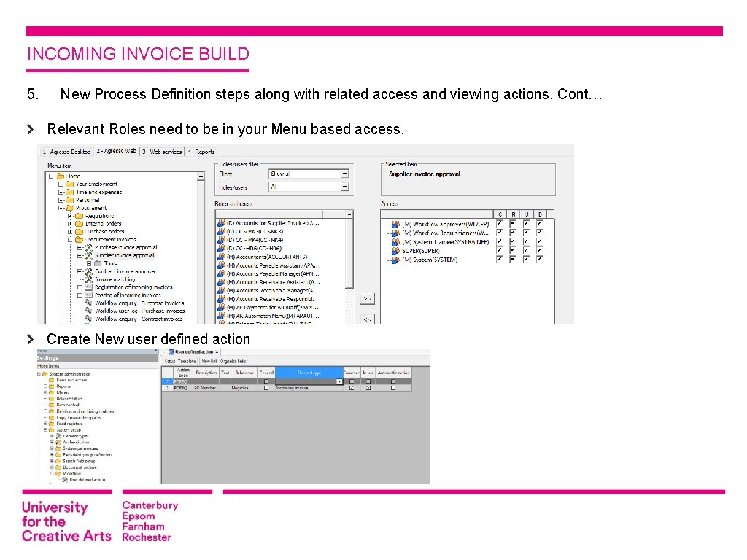Image resolution: width=747 pixels, height=560 pixels.
Task: Toggle the In use checkbox for POREQ row
Action: point(366,389)
